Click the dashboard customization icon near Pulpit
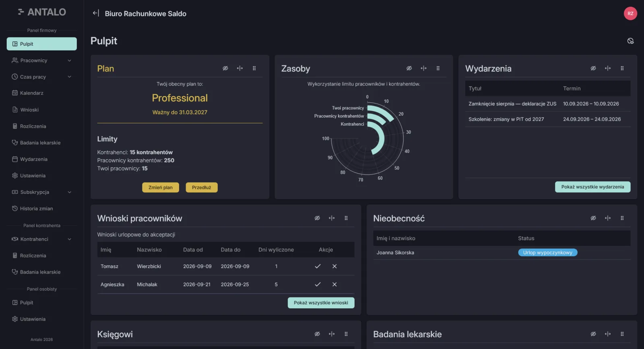 630,41
